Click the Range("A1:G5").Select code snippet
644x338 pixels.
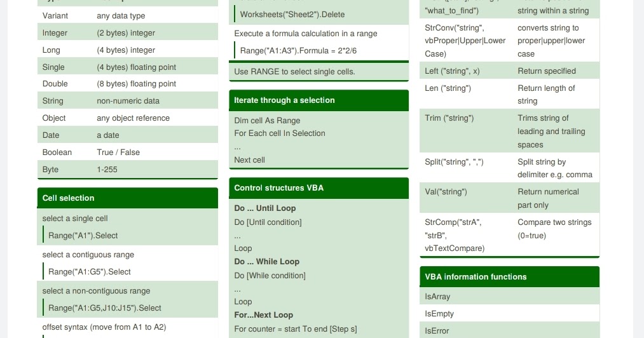[90, 272]
